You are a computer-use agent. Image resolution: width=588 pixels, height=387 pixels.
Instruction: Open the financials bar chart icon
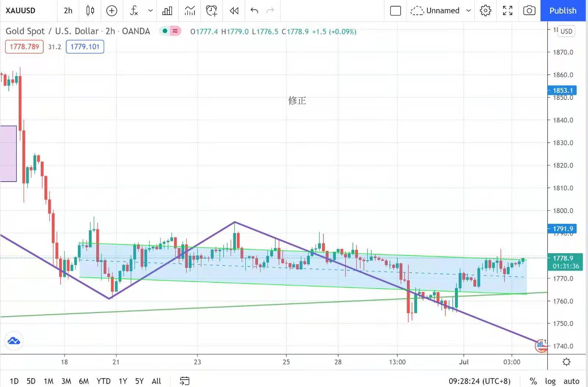(x=167, y=11)
